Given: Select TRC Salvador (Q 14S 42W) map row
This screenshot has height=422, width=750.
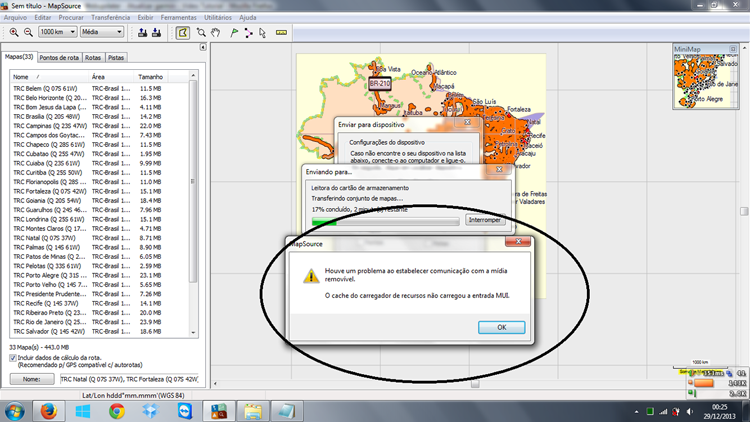Looking at the screenshot, I should click(100, 332).
